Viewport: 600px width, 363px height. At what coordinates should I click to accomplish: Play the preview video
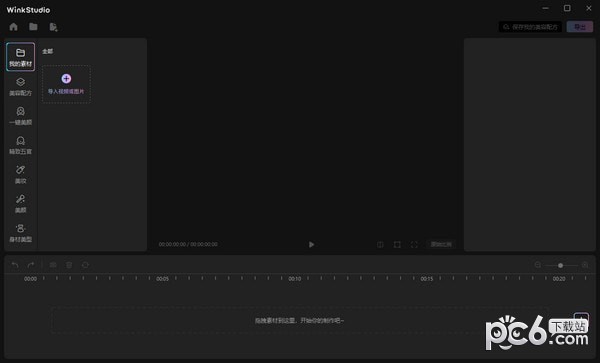coord(311,244)
